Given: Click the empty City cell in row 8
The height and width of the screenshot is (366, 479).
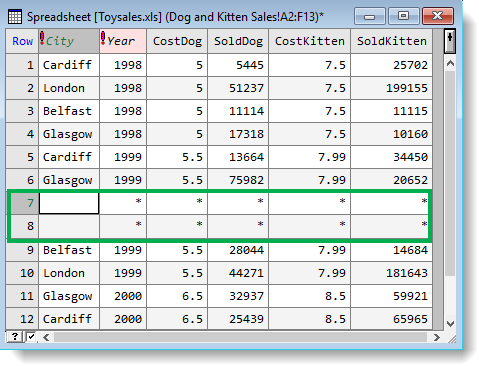Looking at the screenshot, I should (x=69, y=226).
